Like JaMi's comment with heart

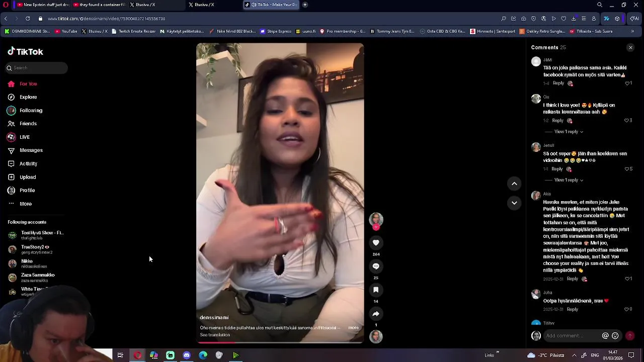coord(628,83)
